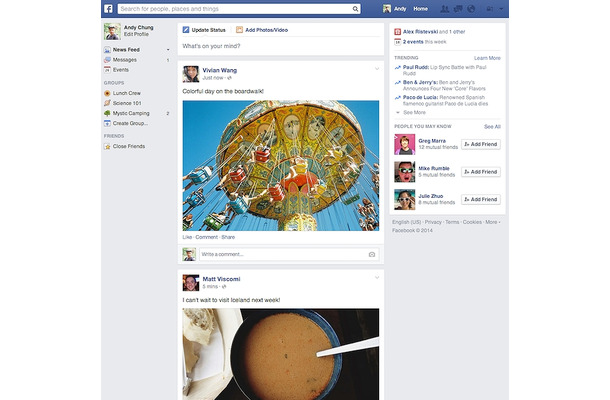Screen dimensions: 610x400
Task: Click the Write a comment field
Action: [x=289, y=254]
